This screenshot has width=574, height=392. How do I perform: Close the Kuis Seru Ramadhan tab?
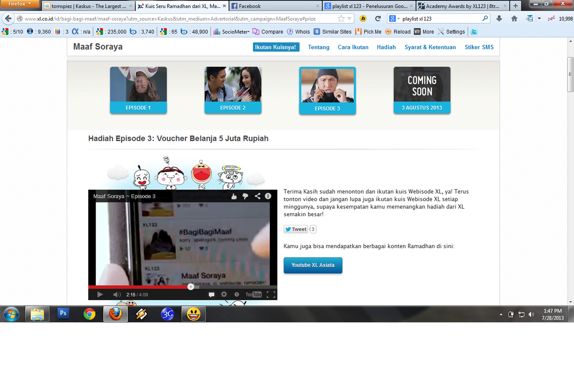224,6
